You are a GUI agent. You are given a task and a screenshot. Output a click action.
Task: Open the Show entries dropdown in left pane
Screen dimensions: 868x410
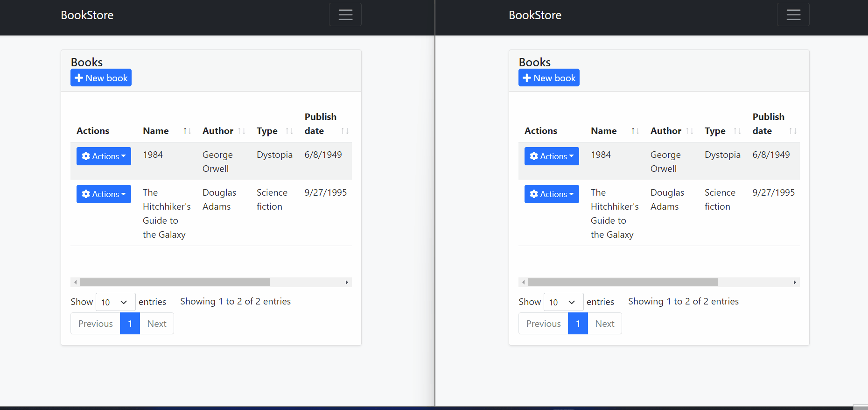coord(115,302)
